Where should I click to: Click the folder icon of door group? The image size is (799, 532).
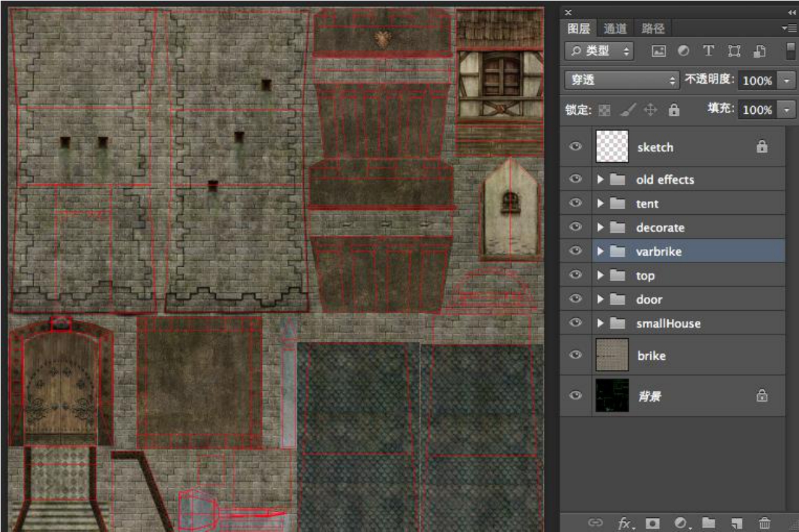tap(617, 299)
